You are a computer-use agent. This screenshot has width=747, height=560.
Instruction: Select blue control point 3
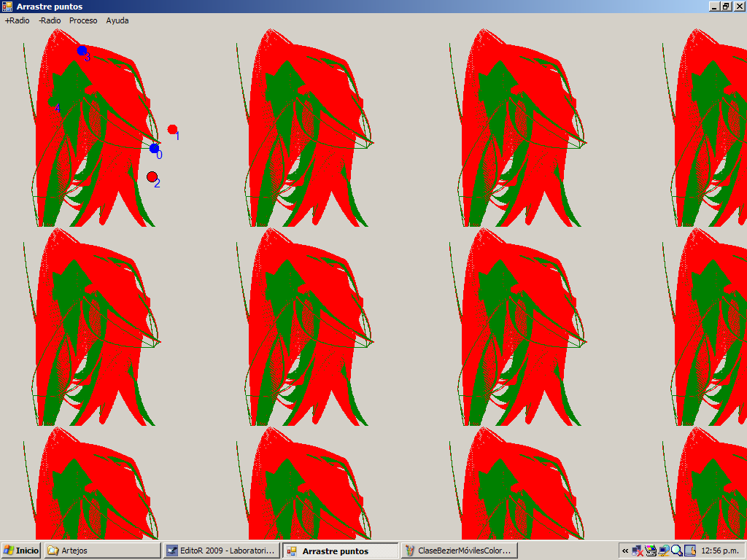click(x=82, y=50)
